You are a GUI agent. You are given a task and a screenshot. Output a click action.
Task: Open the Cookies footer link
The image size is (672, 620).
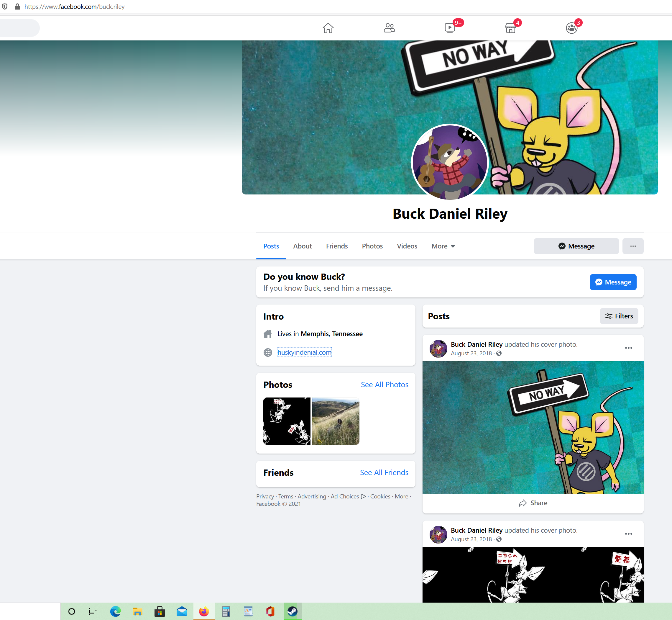pyautogui.click(x=380, y=496)
